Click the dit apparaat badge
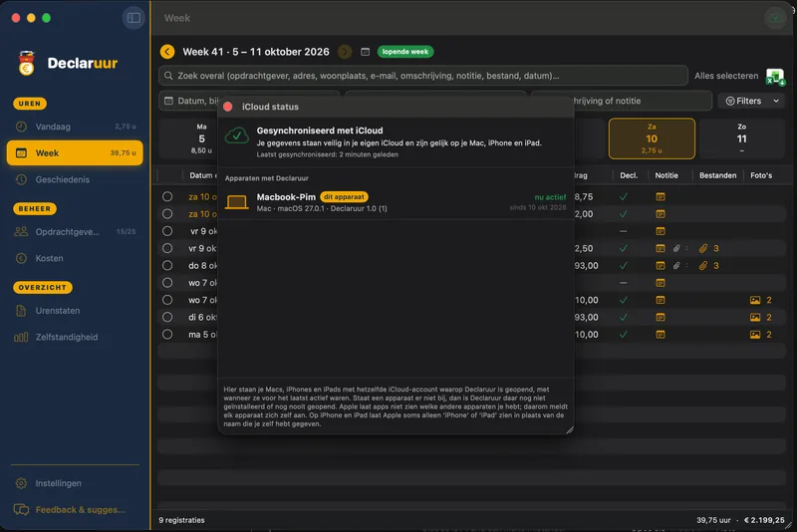Viewport: 797px width, 532px height. click(344, 196)
